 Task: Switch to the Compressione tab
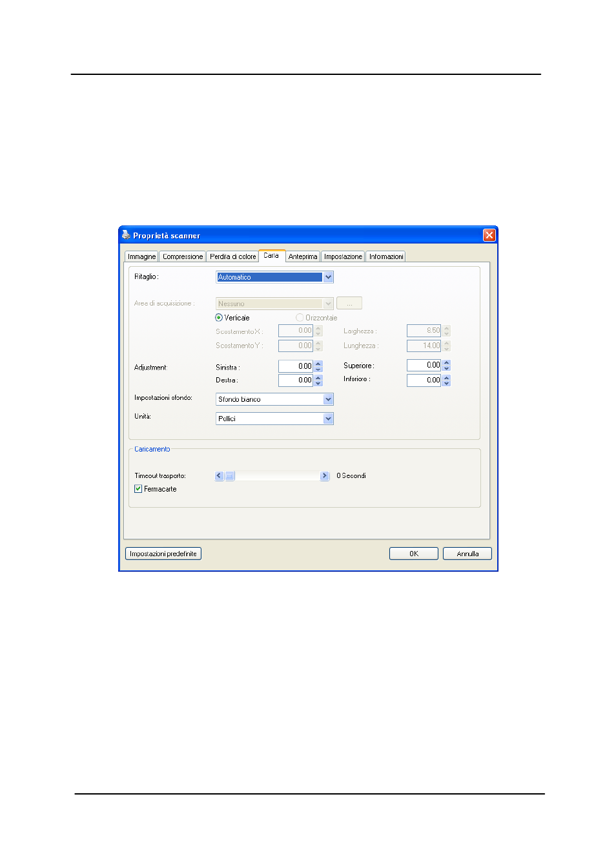pos(183,256)
